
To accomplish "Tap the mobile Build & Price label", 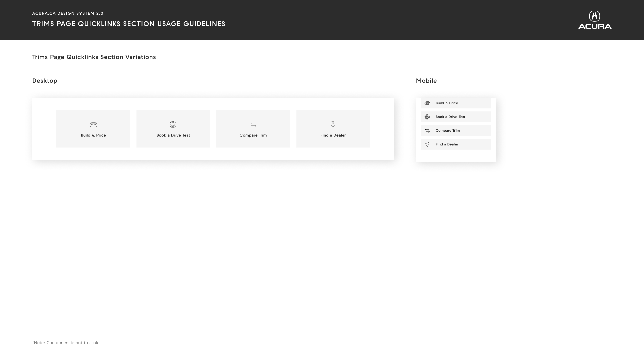I will coord(447,103).
